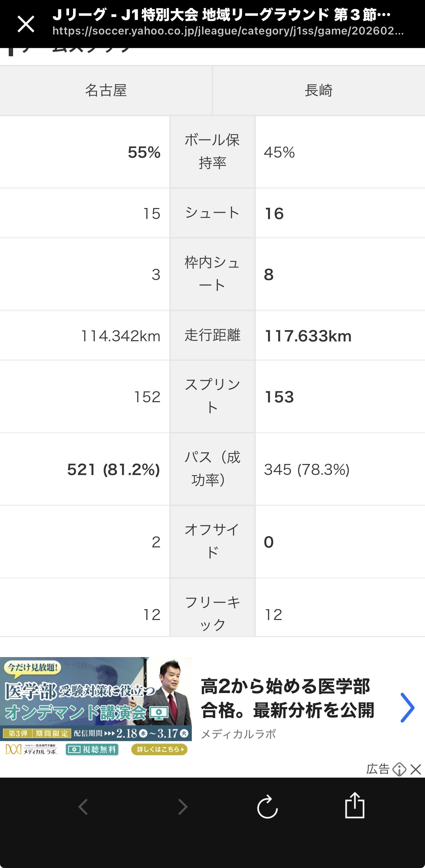Tap the 広告 label text
Viewport: 425px width, 868px height.
click(377, 769)
